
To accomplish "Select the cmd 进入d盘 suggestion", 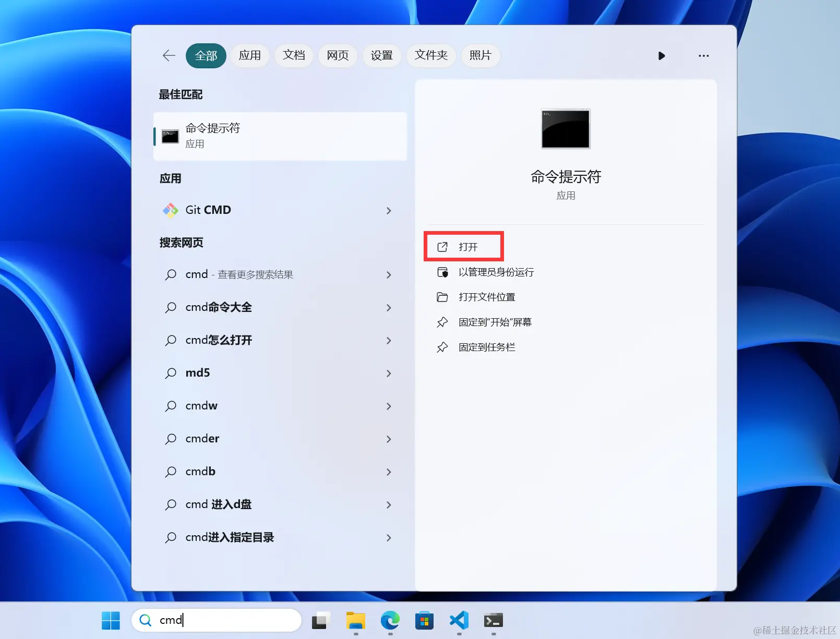I will (280, 504).
